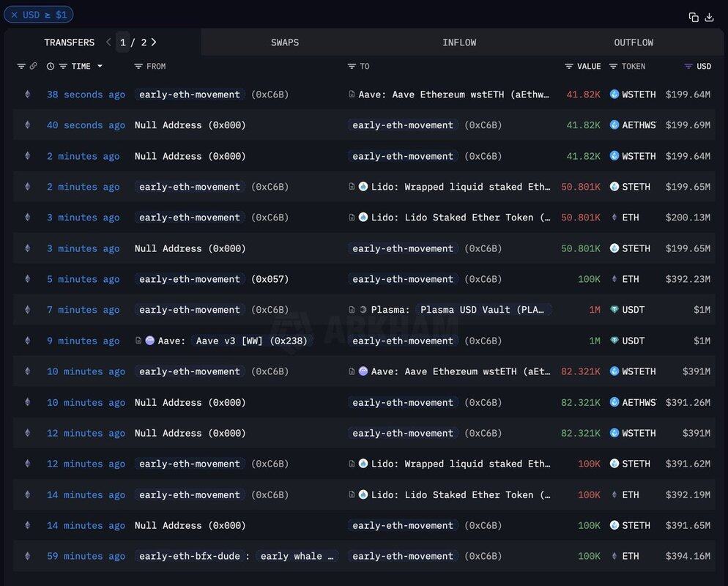Open Plasma USD Vault recipient
The image size is (728, 586).
[x=483, y=310]
